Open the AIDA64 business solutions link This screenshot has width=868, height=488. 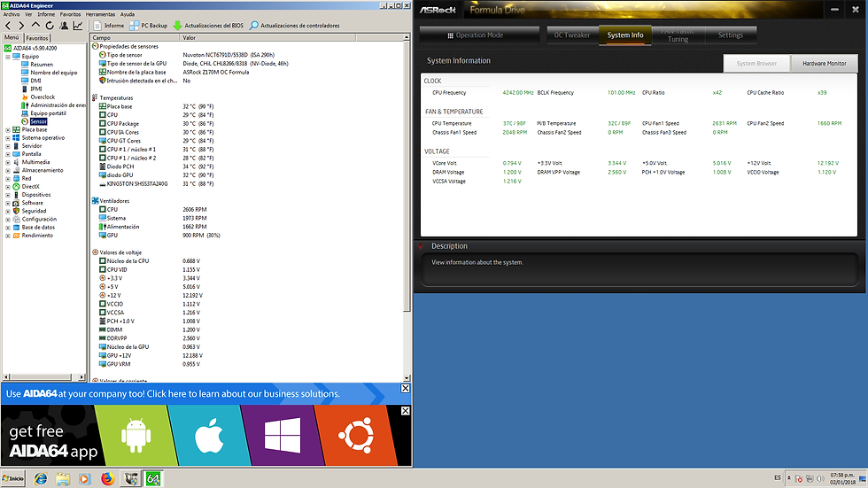[x=173, y=394]
